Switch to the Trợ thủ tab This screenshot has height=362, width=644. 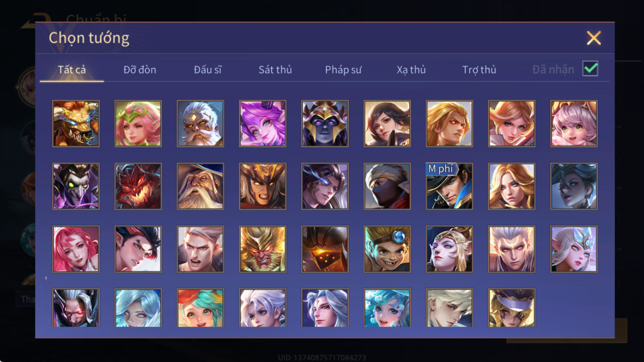[479, 70]
